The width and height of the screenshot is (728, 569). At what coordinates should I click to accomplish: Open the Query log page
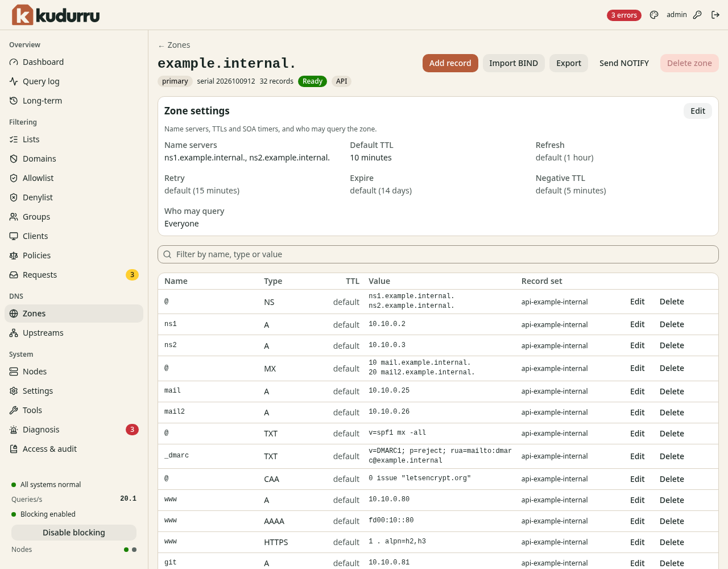point(74,81)
